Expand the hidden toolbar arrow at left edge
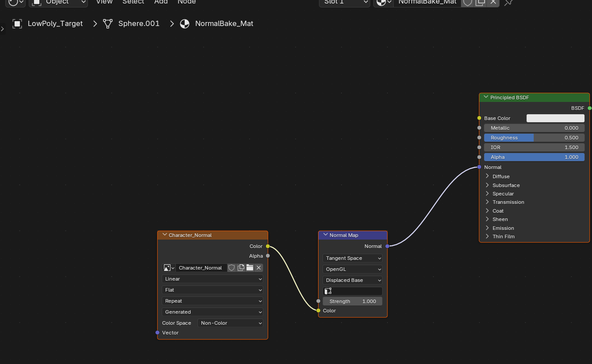This screenshot has height=364, width=592. pyautogui.click(x=2, y=29)
